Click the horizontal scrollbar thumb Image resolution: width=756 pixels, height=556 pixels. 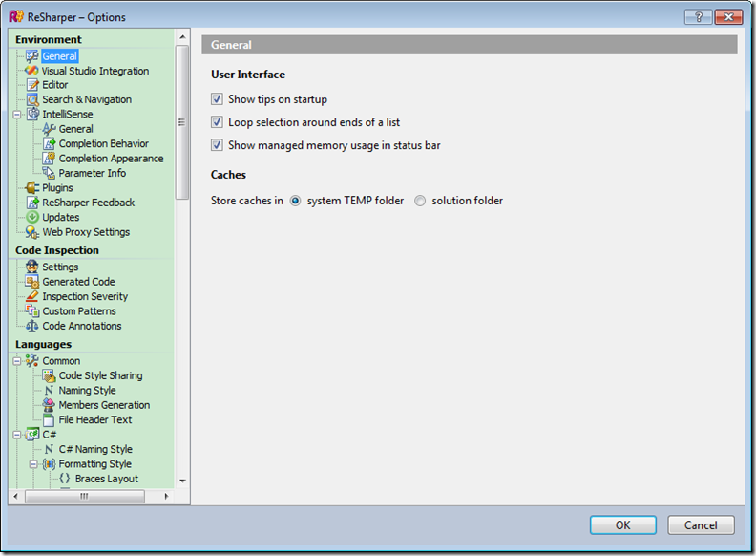(85, 496)
